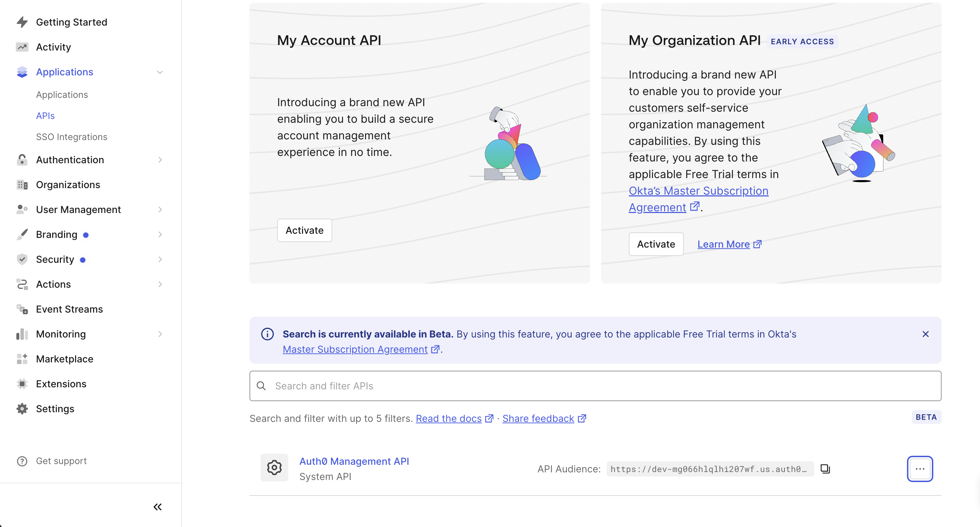Image resolution: width=980 pixels, height=527 pixels.
Task: Click the search magnifier icon
Action: (x=261, y=386)
